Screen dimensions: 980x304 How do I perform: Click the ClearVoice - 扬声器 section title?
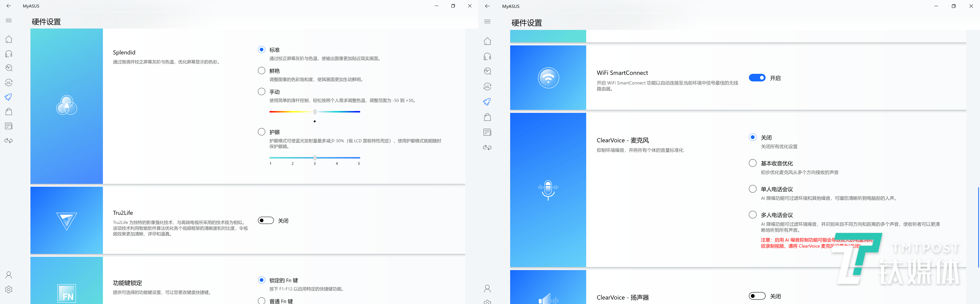tap(623, 298)
